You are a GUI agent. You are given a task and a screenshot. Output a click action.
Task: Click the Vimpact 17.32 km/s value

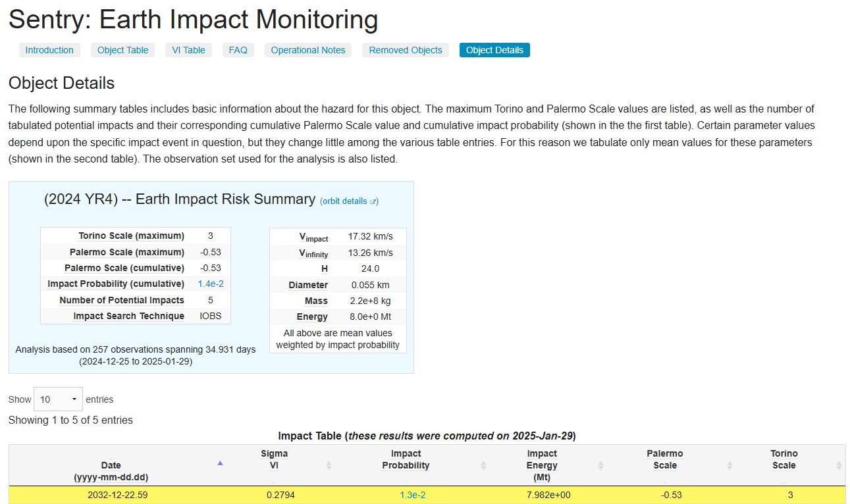pos(371,236)
